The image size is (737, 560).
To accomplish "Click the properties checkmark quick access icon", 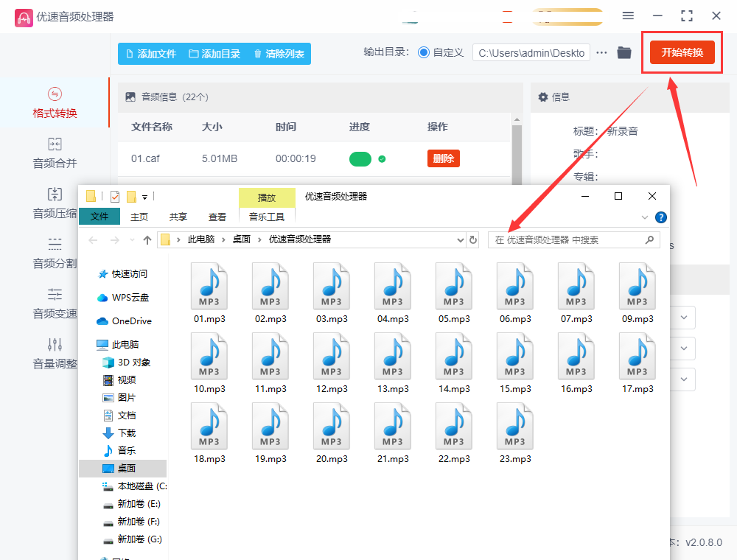I will coord(115,197).
